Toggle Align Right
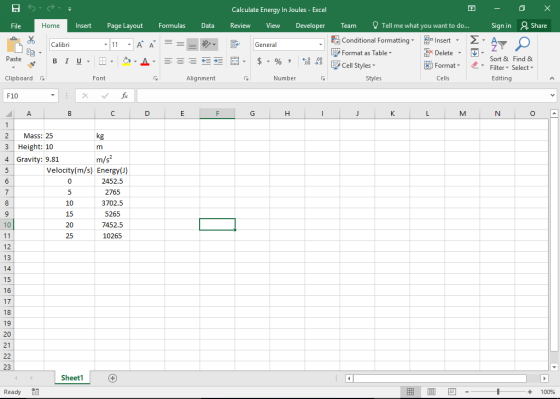Viewport: 560px width, 399px height. tap(192, 61)
